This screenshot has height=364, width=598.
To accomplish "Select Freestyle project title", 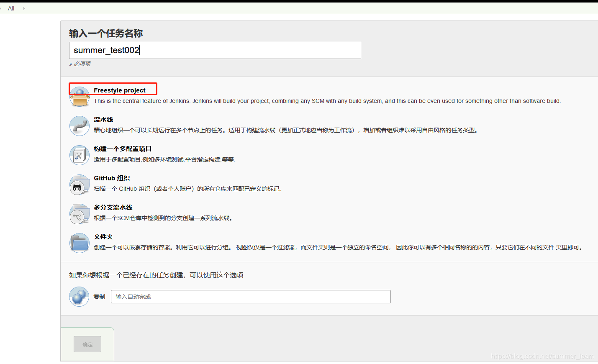I will 120,90.
